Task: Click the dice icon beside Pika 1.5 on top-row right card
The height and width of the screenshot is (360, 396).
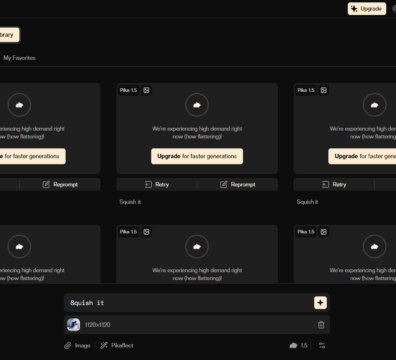Action: [324, 90]
